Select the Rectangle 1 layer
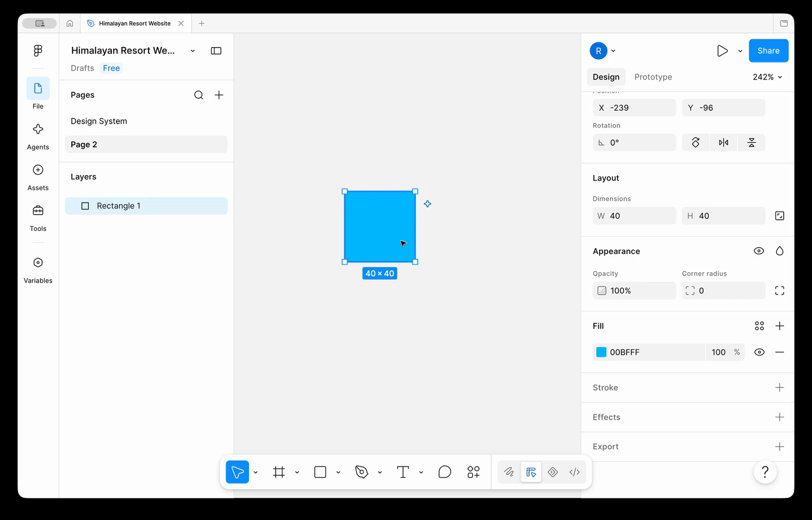The width and height of the screenshot is (812, 520). [x=146, y=206]
